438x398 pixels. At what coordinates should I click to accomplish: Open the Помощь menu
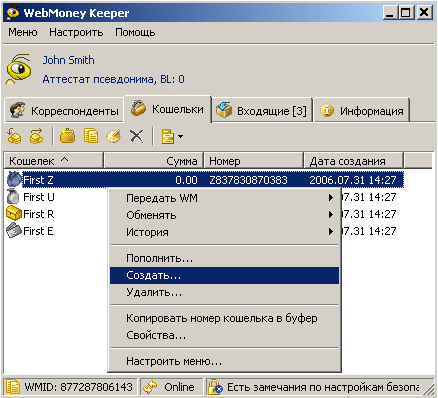pos(135,32)
